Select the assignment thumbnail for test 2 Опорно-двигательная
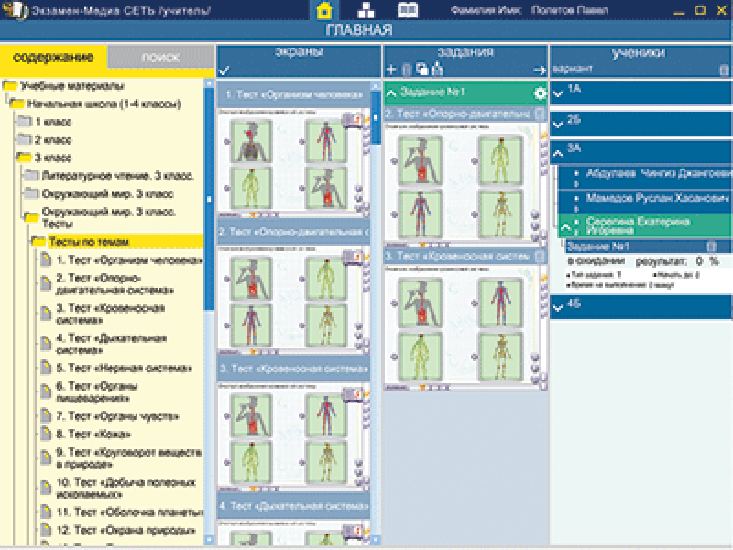 tap(466, 185)
